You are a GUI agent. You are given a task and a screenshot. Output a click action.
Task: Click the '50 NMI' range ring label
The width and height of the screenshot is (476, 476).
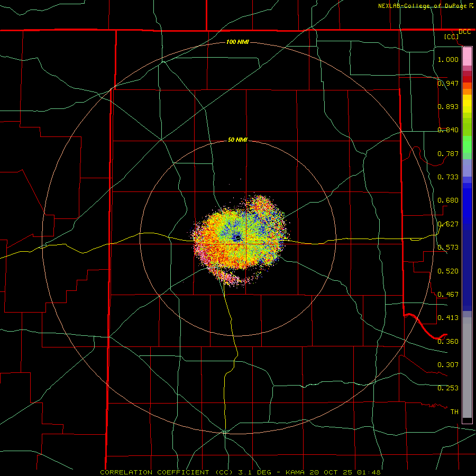pos(237,140)
